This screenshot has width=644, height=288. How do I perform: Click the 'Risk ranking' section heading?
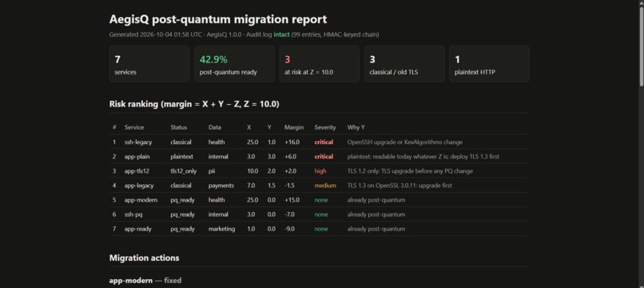(194, 104)
